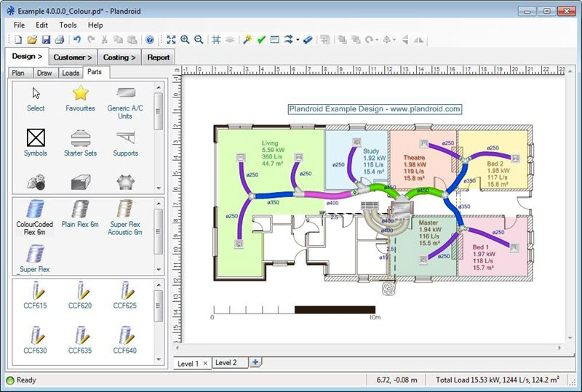The width and height of the screenshot is (582, 392).
Task: Open the Report tab
Action: pos(158,57)
